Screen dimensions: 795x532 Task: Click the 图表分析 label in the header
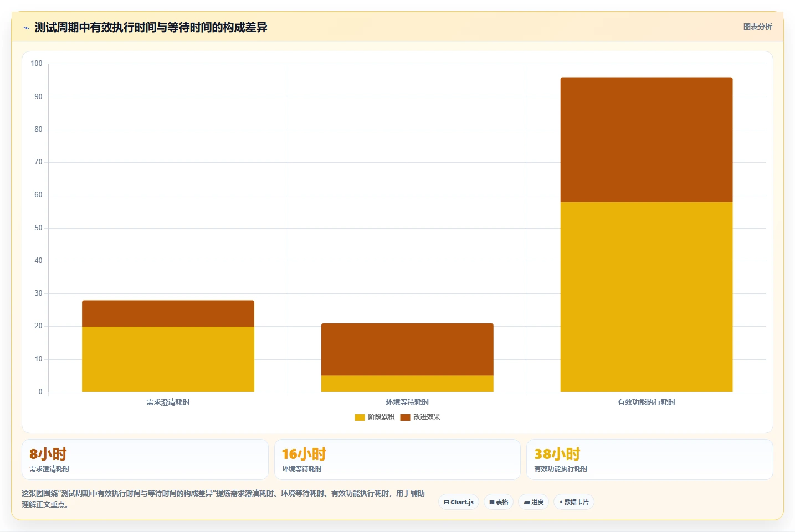click(x=757, y=27)
